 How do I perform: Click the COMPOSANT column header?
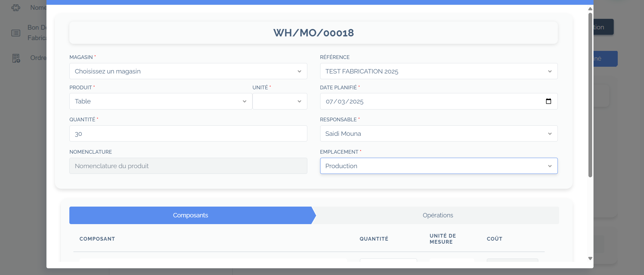pyautogui.click(x=97, y=239)
